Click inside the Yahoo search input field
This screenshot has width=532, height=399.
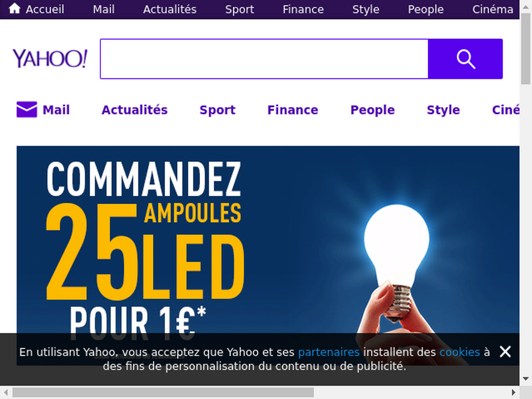(264, 59)
